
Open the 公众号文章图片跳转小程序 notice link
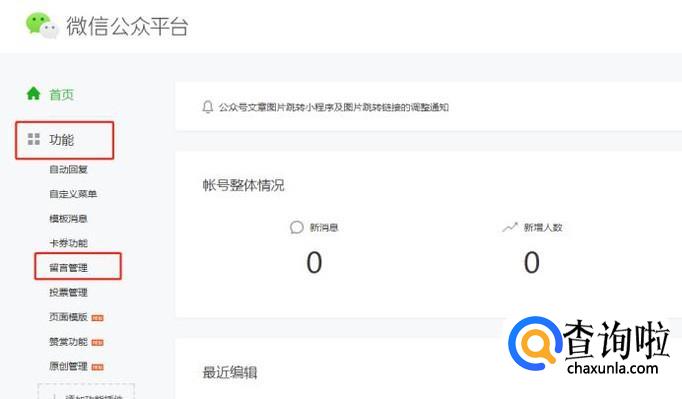click(334, 107)
